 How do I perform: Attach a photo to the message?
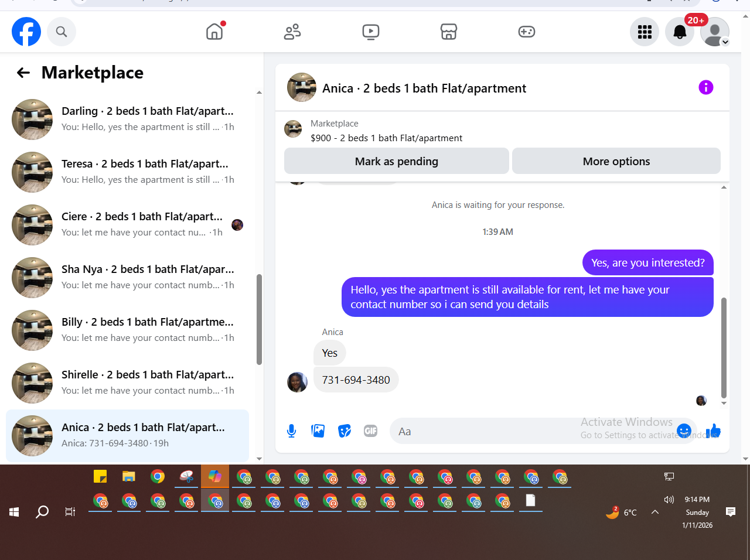click(x=318, y=431)
